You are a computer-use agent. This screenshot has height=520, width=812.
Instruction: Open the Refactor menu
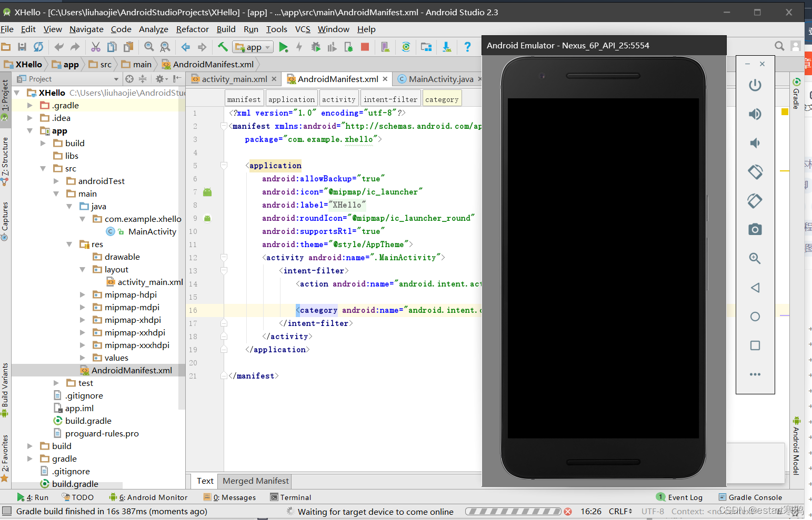point(193,29)
